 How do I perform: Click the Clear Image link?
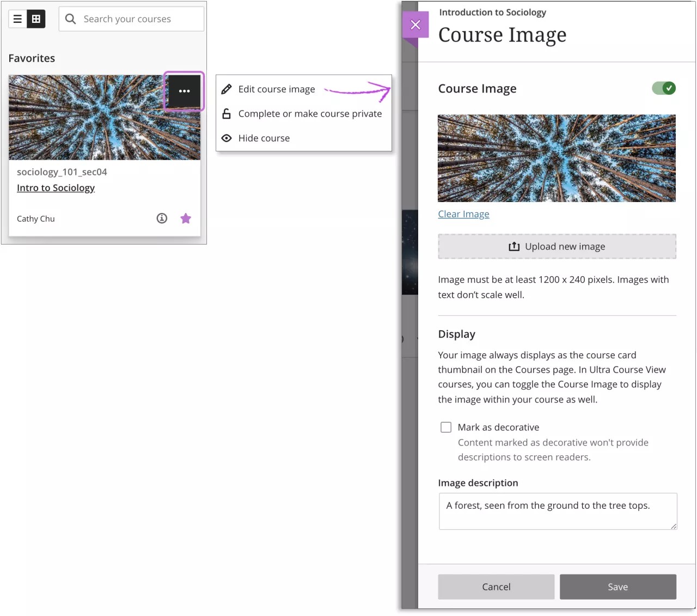point(463,214)
